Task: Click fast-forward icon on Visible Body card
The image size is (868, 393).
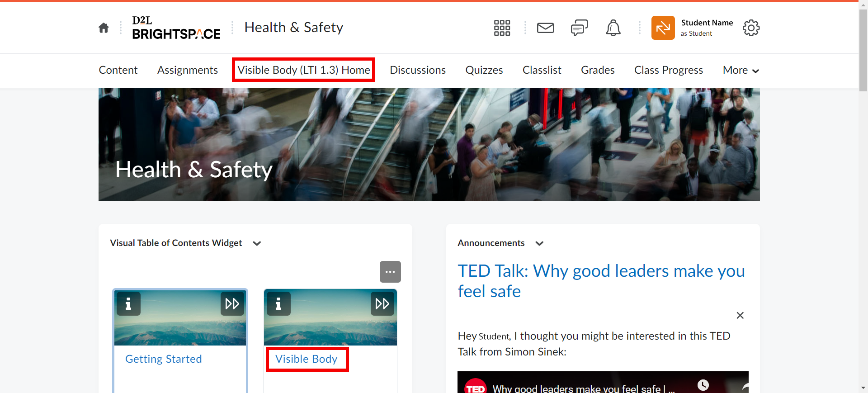Action: tap(382, 303)
